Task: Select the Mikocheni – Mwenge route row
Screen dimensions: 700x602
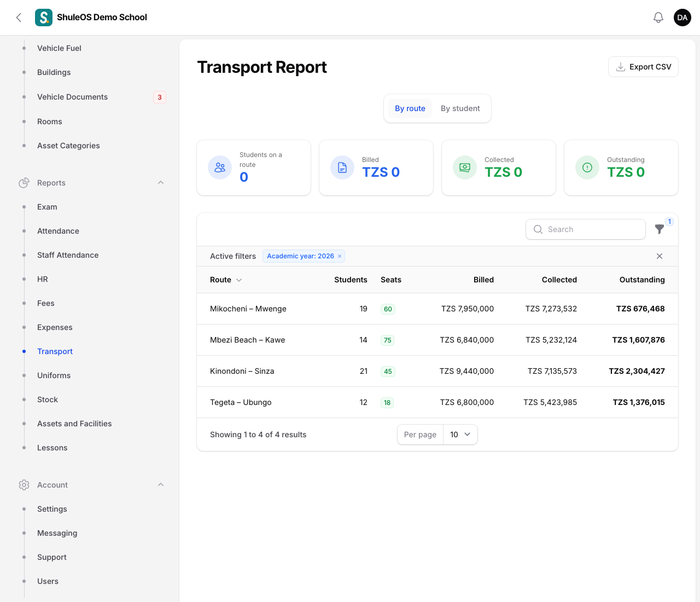Action: click(437, 309)
